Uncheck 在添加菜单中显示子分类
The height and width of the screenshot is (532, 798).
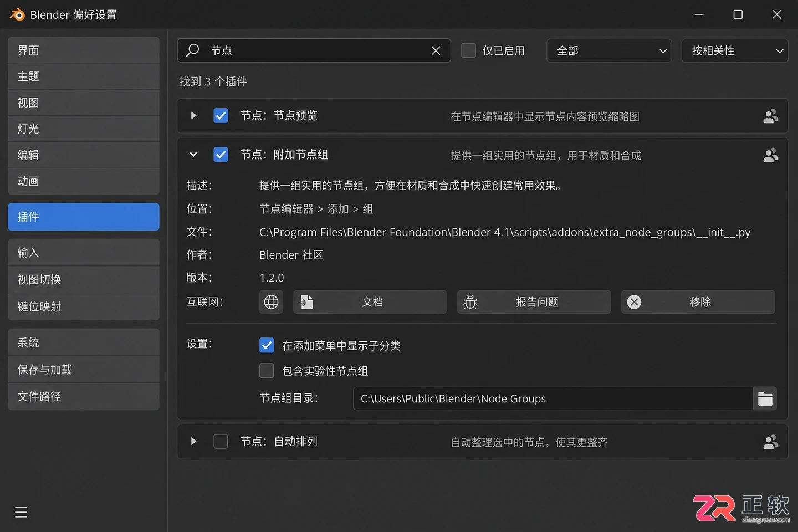click(267, 345)
